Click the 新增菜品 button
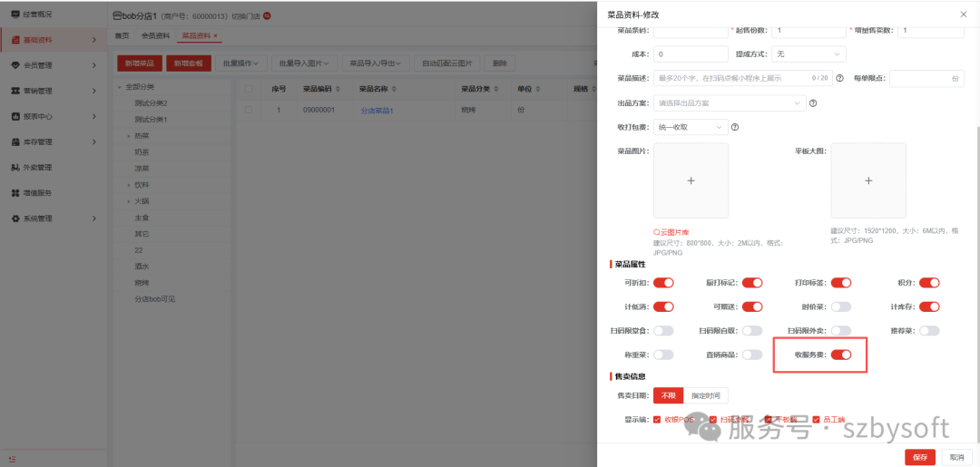This screenshot has width=980, height=467. 140,63
